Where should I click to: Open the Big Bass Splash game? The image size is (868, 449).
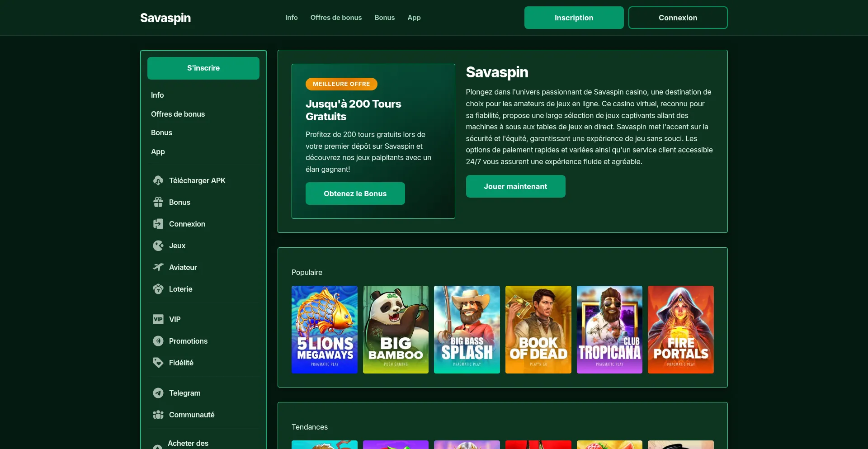(x=467, y=330)
